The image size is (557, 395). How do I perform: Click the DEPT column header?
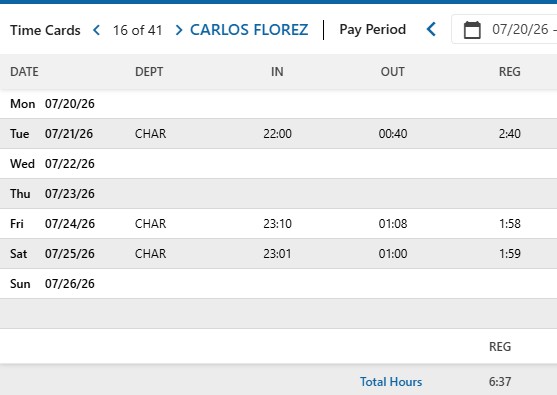coord(149,72)
